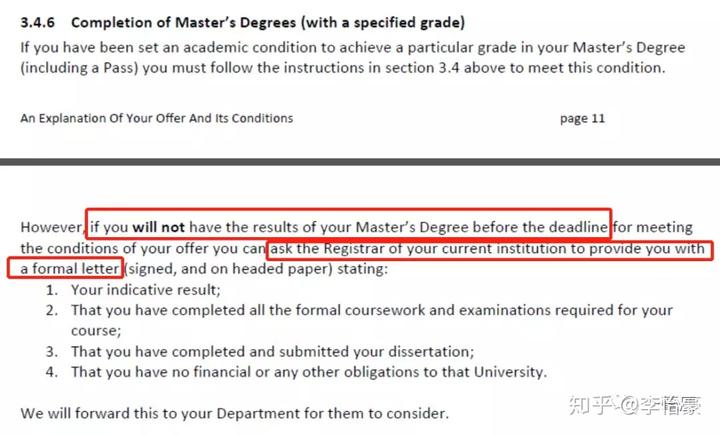The width and height of the screenshot is (720, 435).
Task: Click the footer text "An Explanation Of Your Offer And Its Conditions"
Action: pos(157,118)
